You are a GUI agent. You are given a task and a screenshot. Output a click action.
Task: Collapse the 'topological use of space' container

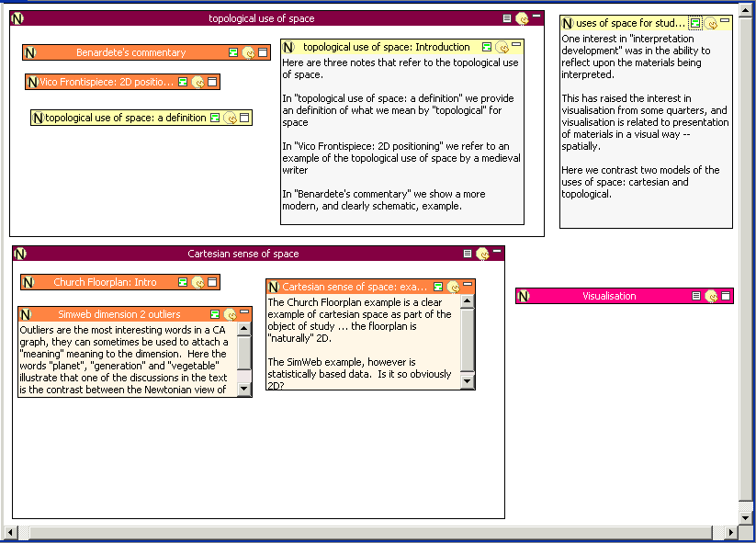click(536, 17)
